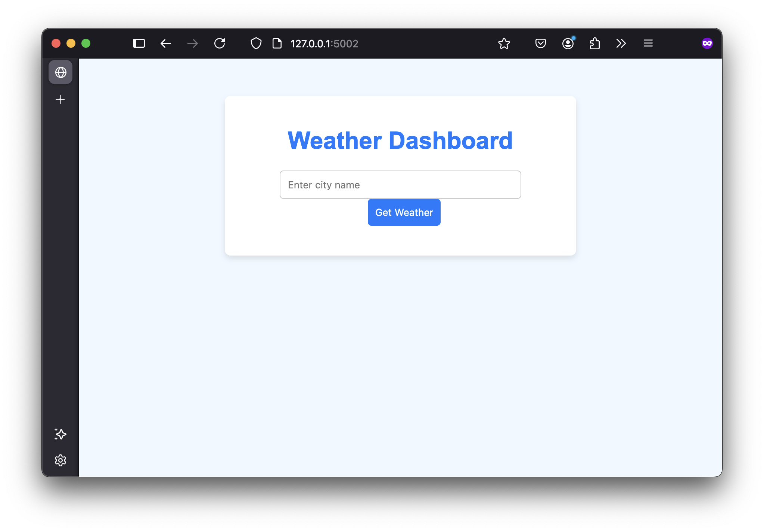Open the AI sparkle icon in sidebar

(x=60, y=434)
